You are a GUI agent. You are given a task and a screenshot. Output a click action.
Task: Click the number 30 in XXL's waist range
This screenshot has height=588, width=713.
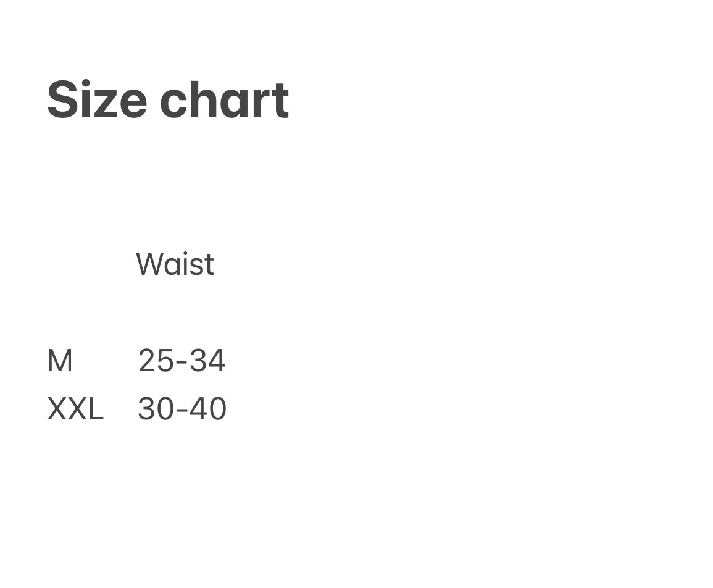[156, 409]
